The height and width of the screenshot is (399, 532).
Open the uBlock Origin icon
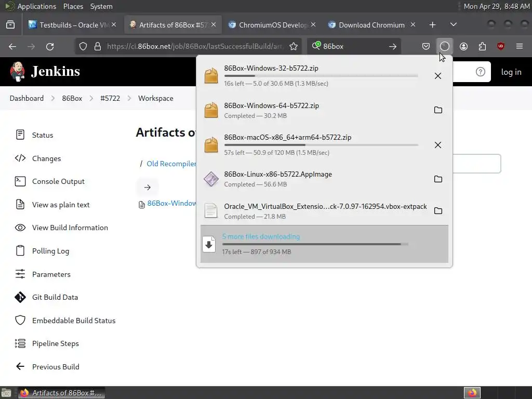click(x=501, y=46)
